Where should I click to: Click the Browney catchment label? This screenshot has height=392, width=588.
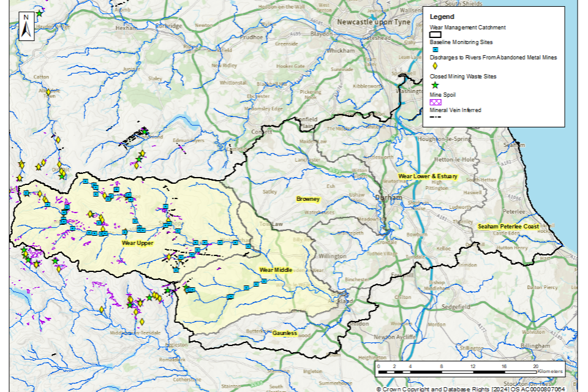tap(308, 199)
